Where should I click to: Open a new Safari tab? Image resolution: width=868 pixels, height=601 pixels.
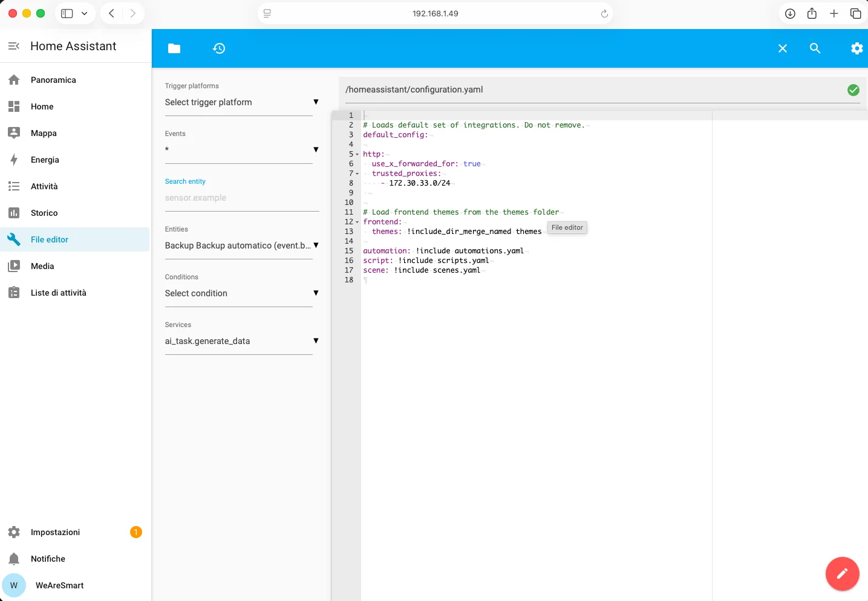click(834, 13)
